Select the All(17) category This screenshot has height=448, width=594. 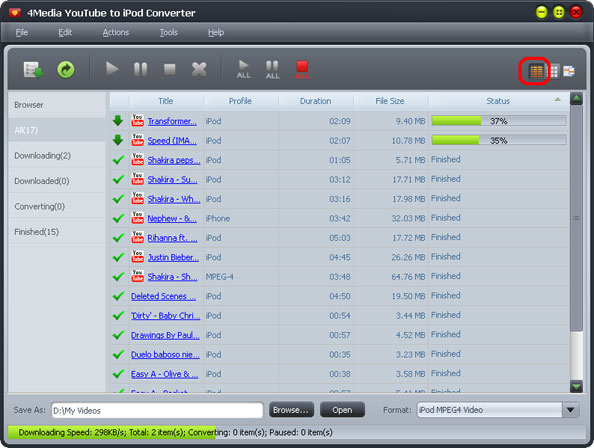click(57, 130)
